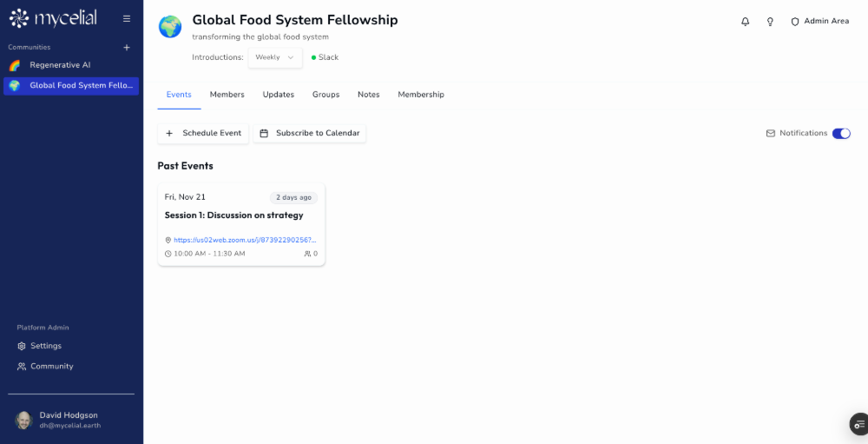Open floating widget icon at bottom right
Screen dimensions: 868x444
tap(858, 424)
